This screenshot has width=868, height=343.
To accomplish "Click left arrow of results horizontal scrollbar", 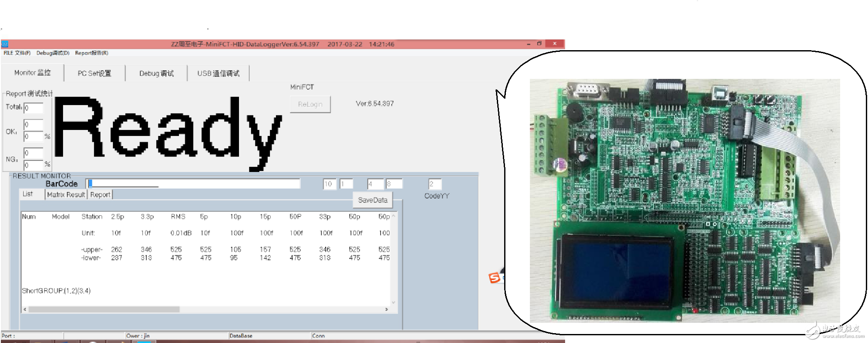I will pos(25,309).
